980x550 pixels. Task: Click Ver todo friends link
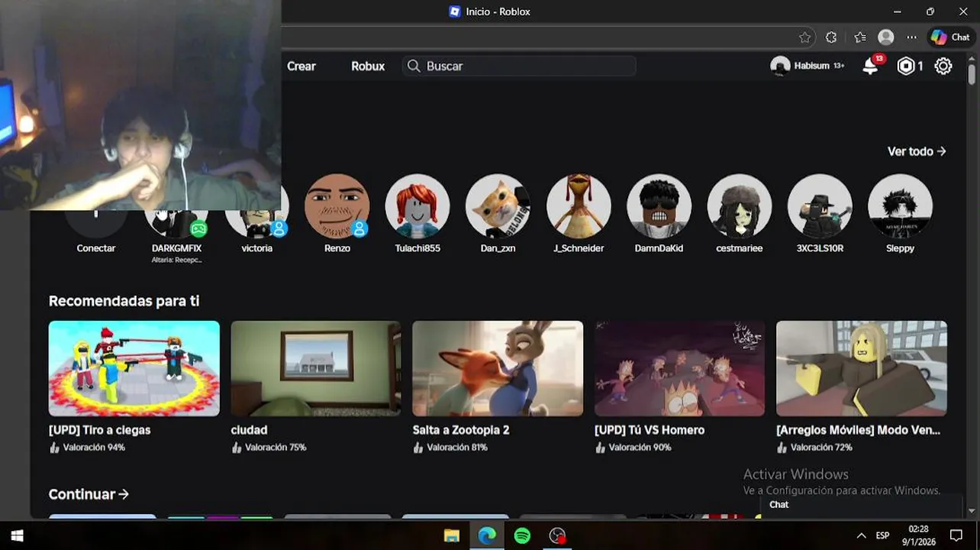(x=917, y=151)
